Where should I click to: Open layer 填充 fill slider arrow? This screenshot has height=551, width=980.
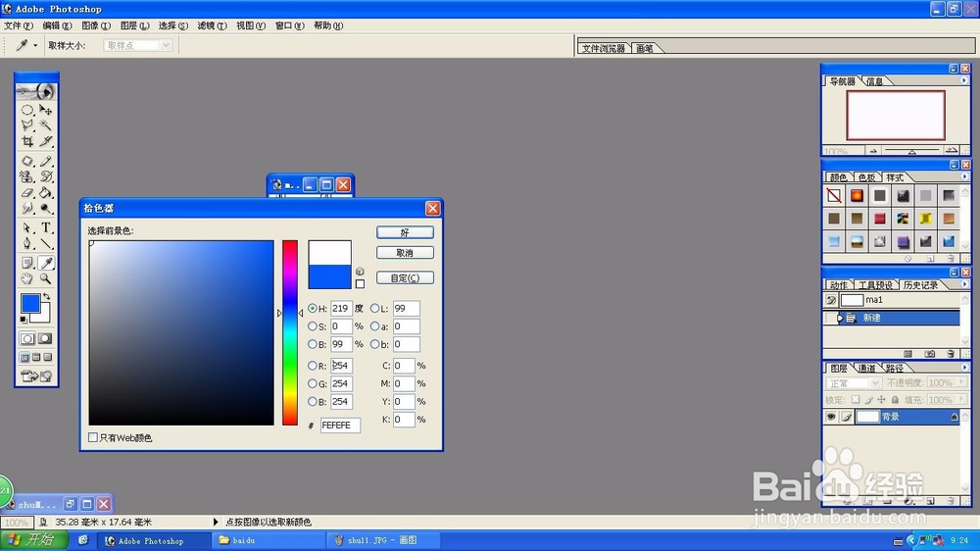tap(961, 399)
